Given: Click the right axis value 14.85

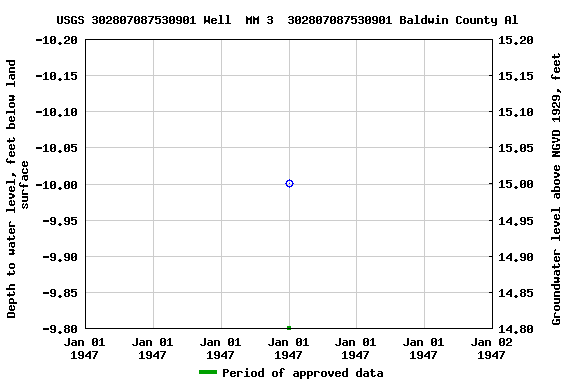Looking at the screenshot, I should pos(515,293).
